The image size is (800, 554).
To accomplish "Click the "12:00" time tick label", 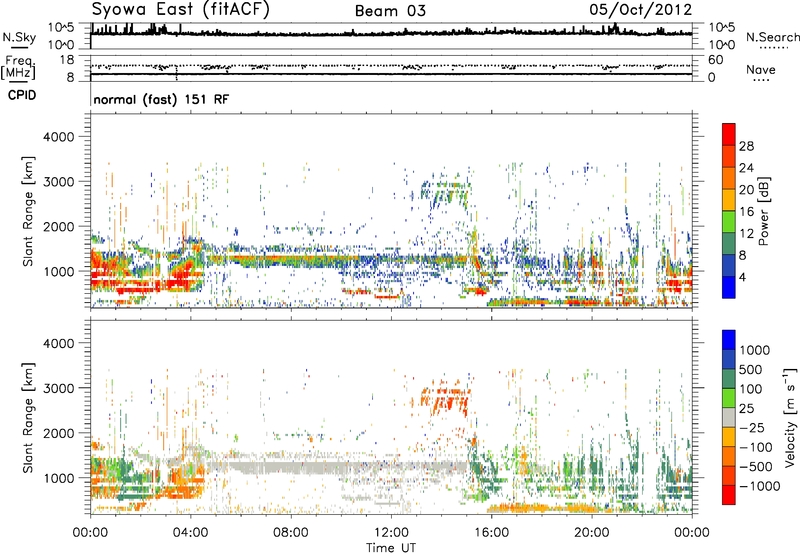I will pyautogui.click(x=391, y=533).
